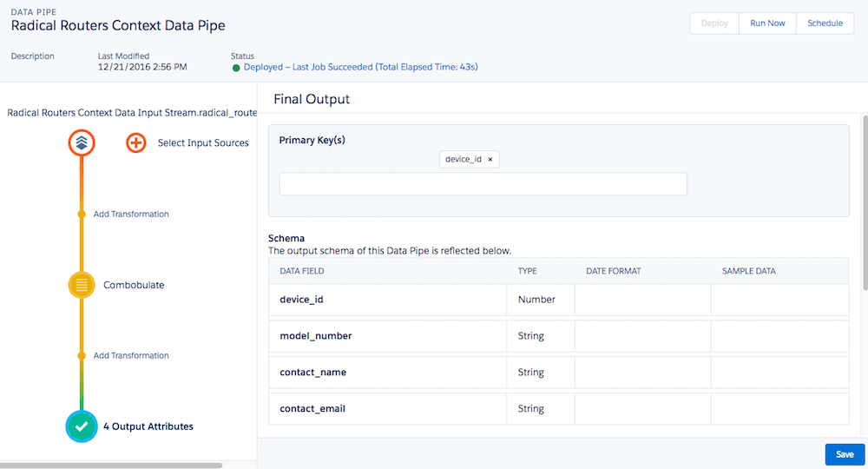
Task: Click the Final Output heading
Action: [x=312, y=99]
